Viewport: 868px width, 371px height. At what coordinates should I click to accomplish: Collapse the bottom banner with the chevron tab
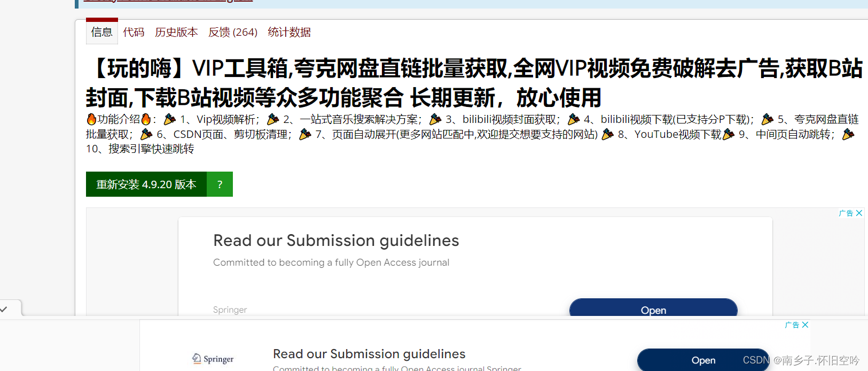(x=4, y=308)
